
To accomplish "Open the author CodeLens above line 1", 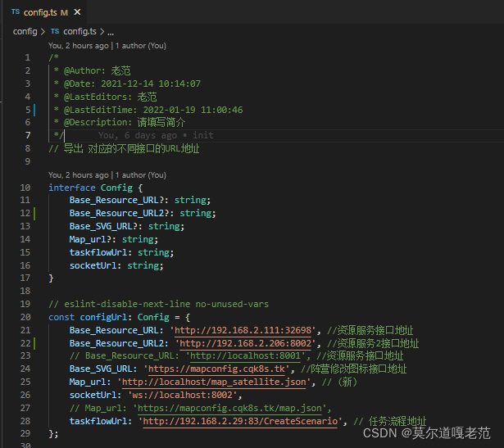I will (107, 46).
